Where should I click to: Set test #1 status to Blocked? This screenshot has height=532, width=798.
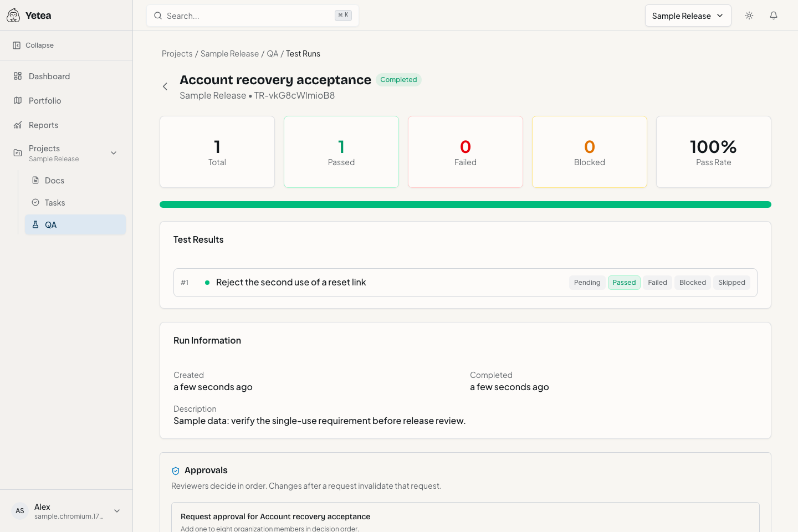click(693, 283)
